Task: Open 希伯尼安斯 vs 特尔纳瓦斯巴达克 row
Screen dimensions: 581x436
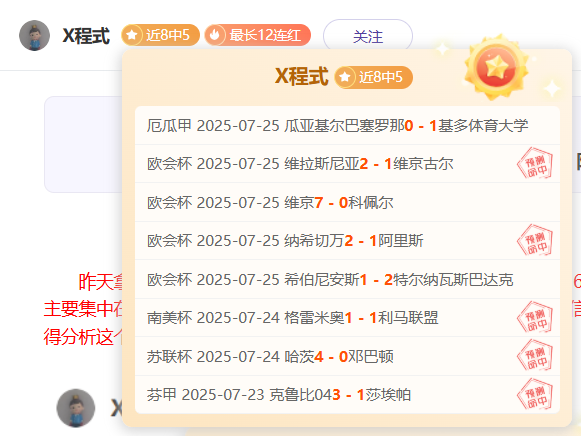Action: point(347,279)
